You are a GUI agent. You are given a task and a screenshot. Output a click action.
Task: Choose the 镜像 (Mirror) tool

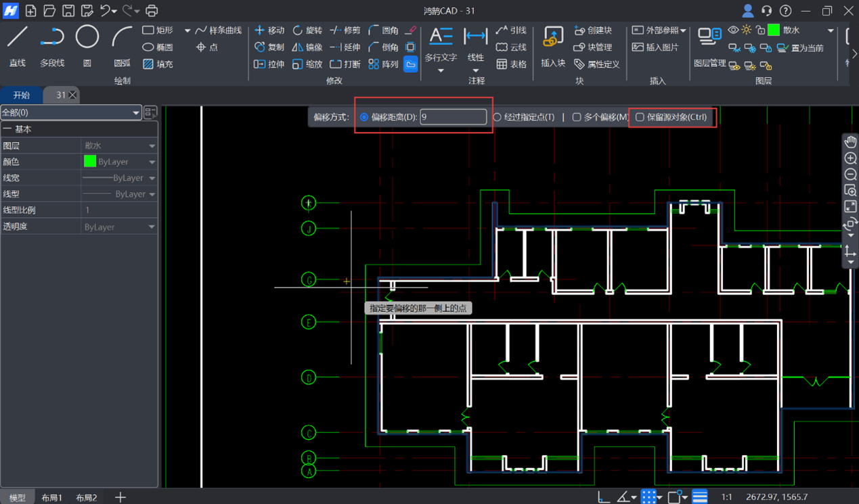307,47
